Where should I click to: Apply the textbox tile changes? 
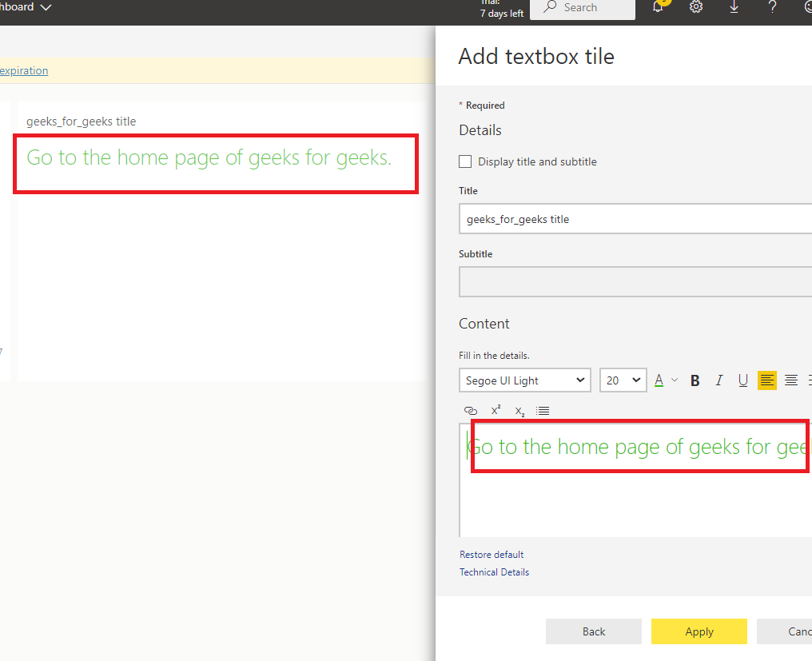click(x=699, y=631)
